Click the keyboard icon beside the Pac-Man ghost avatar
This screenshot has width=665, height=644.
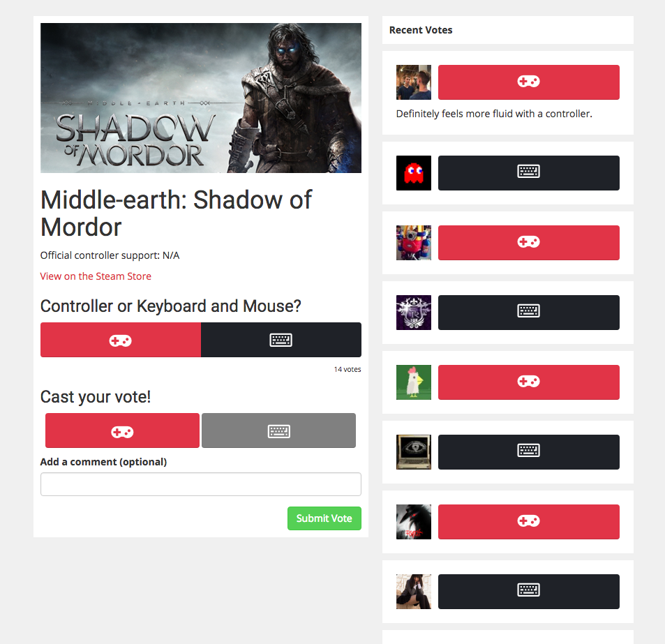[x=528, y=173]
